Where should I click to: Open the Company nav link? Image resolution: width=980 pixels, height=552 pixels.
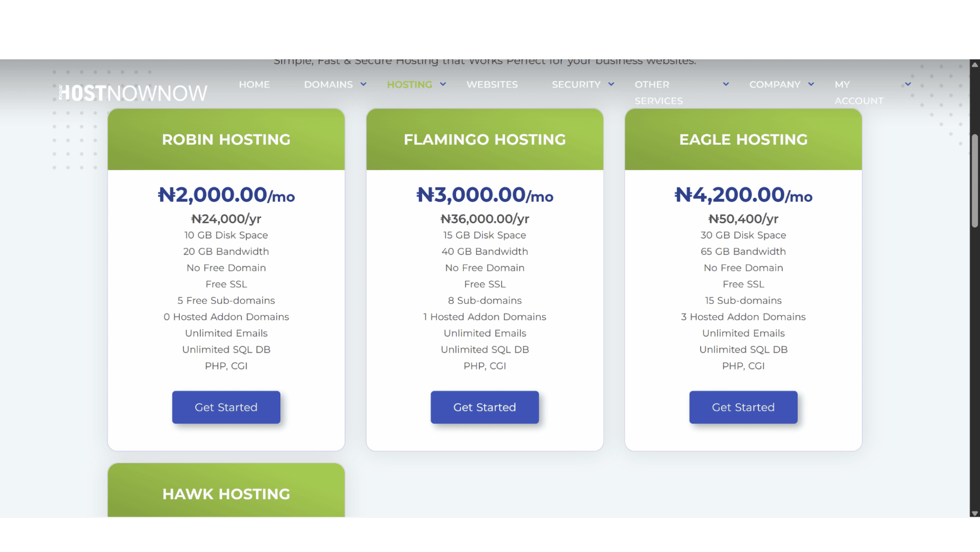(775, 84)
